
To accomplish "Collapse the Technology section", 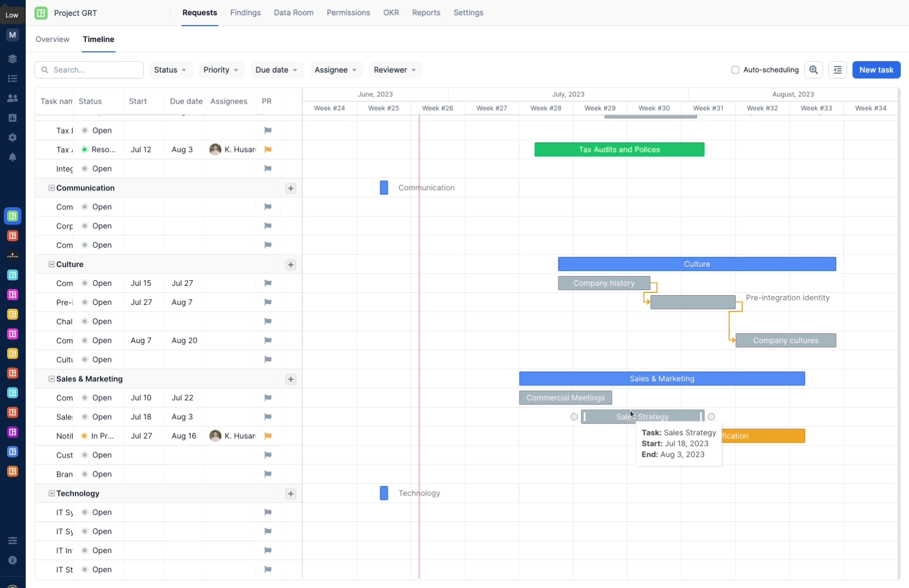I will (x=51, y=493).
